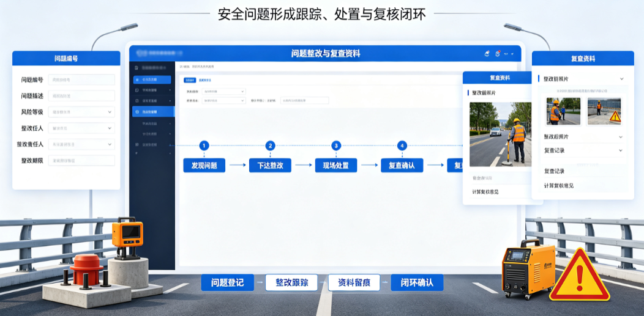Open the worker photo thumbnail under 整改前照片
Screen dimensions: 644x316
click(x=563, y=111)
